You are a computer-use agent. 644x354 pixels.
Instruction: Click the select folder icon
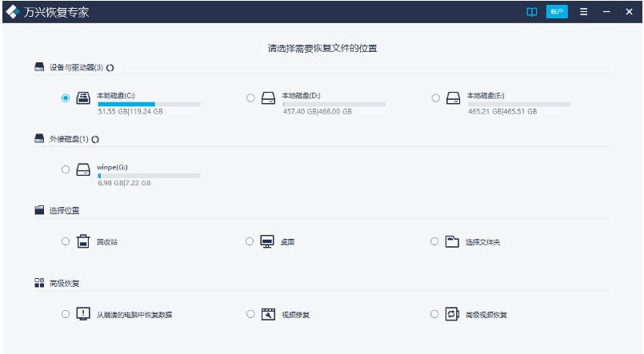(x=452, y=241)
